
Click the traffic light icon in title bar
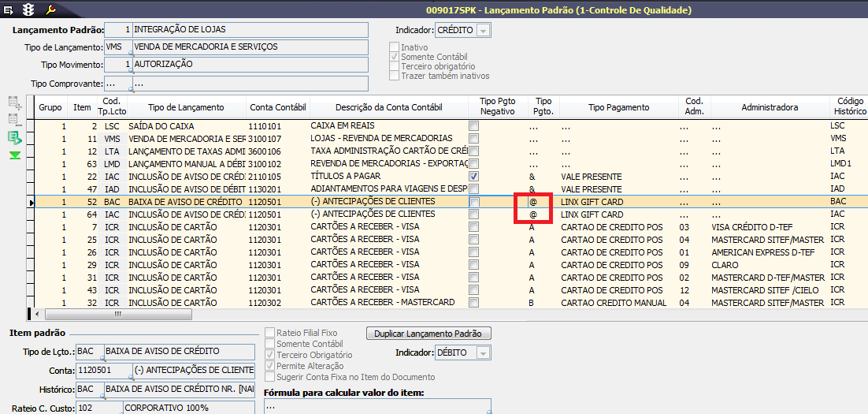pyautogui.click(x=28, y=9)
